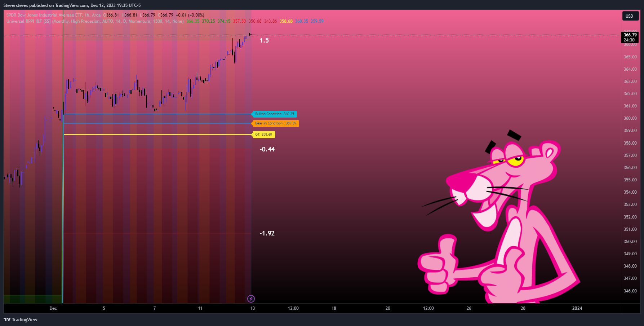Image resolution: width=644 pixels, height=326 pixels.
Task: Click the Steversteves published on TradingView.com header
Action: pos(72,5)
